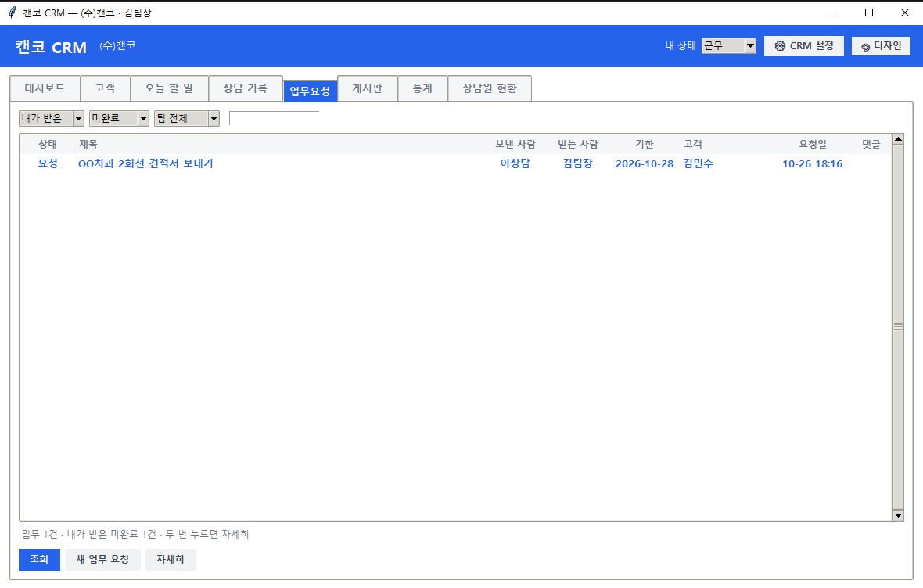Minimize the 캔코 CRM window
The height and width of the screenshot is (588, 923).
pyautogui.click(x=834, y=13)
